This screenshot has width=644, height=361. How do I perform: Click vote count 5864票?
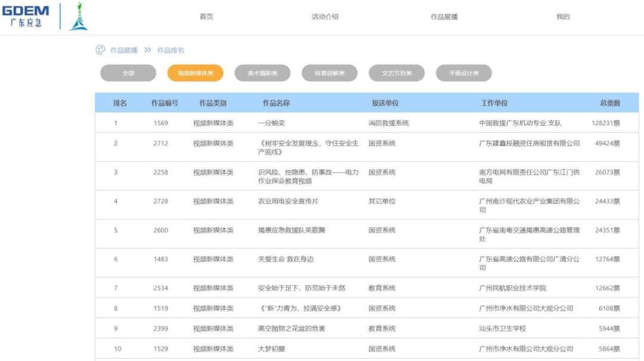(609, 348)
